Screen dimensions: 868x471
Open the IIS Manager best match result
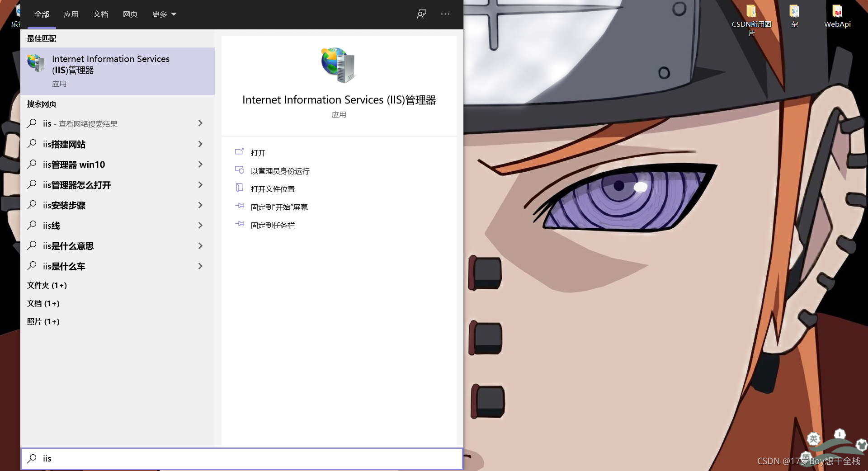(x=118, y=71)
